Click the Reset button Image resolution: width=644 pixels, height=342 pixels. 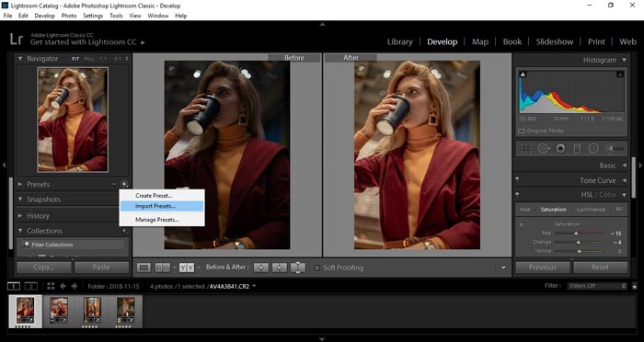click(x=600, y=268)
